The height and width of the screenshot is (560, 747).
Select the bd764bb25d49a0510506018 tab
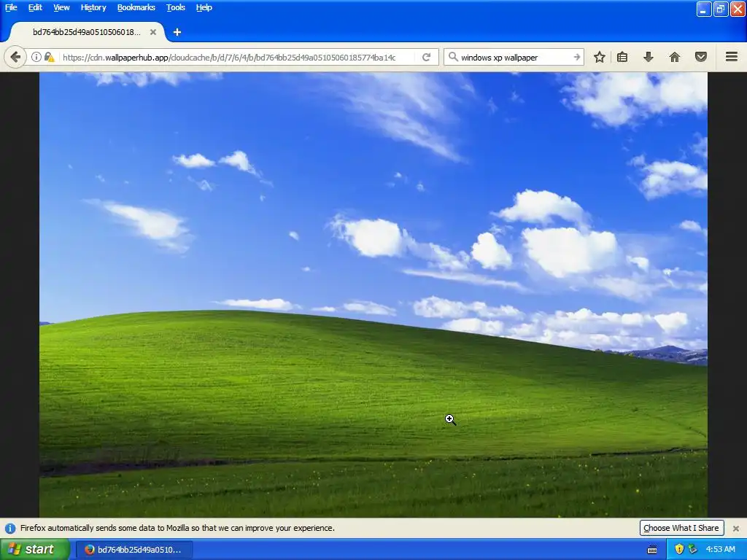click(x=86, y=32)
